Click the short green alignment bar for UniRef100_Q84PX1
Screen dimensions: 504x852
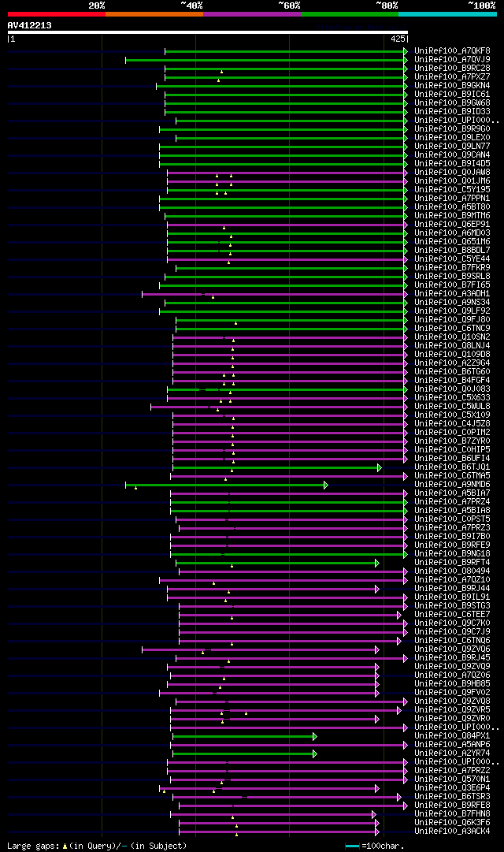pos(244,736)
